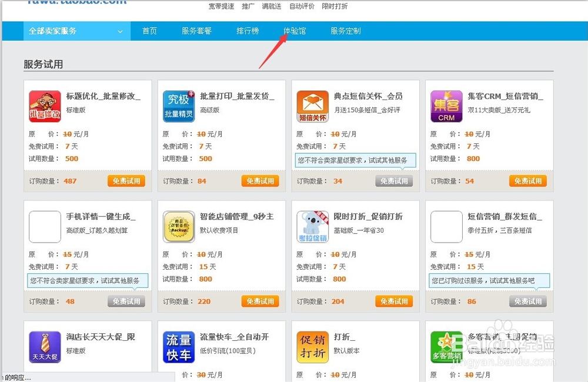Viewport: 588px width, 382px height.
Task: Open the 促销打折 service icon
Action: pos(312,347)
